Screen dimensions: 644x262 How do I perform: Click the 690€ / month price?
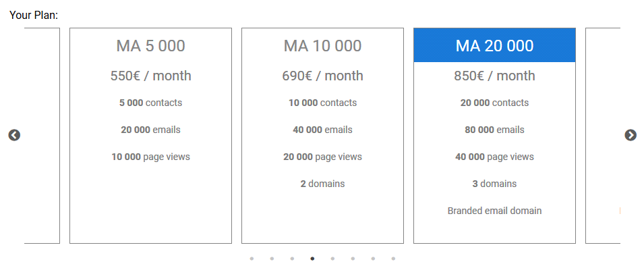(x=322, y=76)
